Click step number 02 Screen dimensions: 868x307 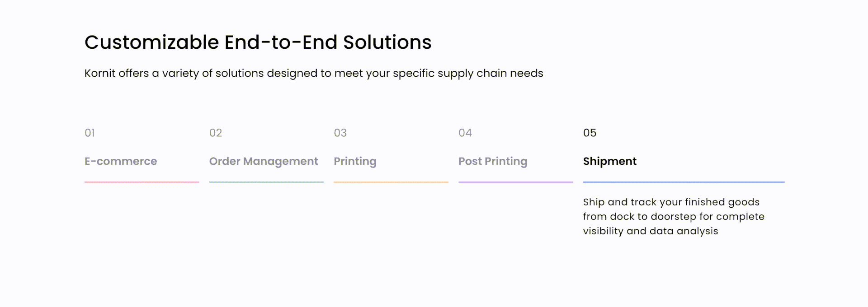click(216, 133)
